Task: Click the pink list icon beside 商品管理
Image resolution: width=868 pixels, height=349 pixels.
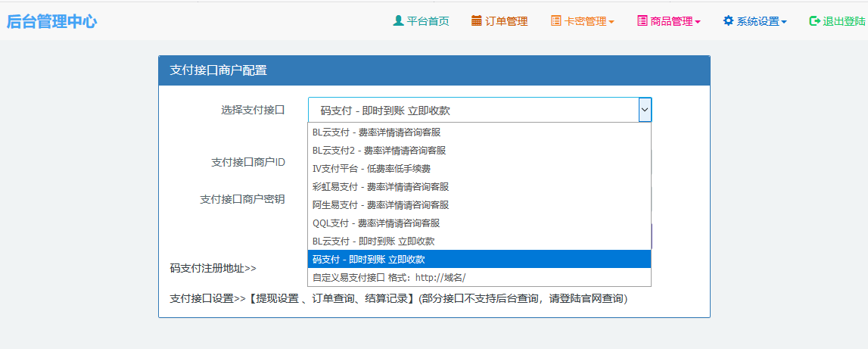Action: click(642, 21)
